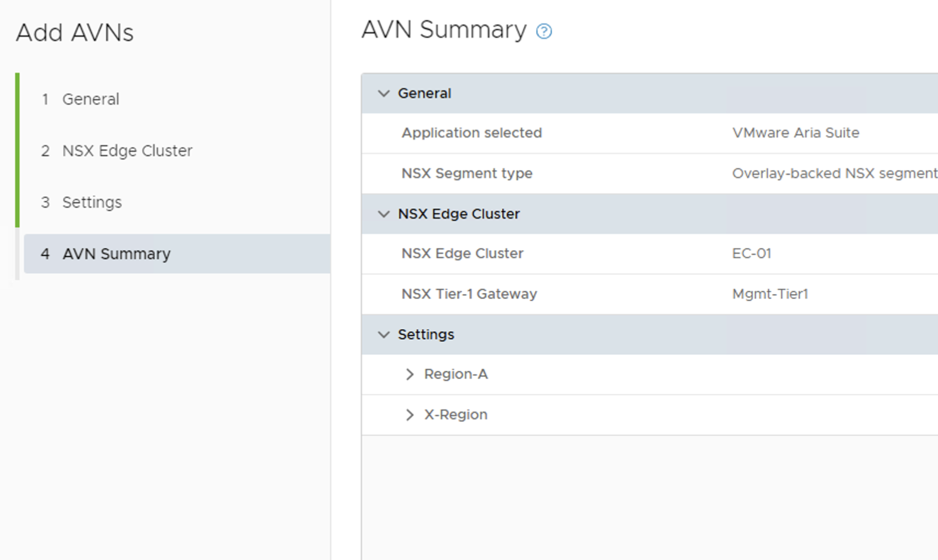Image resolution: width=938 pixels, height=560 pixels.
Task: Open step 3 Settings in wizard
Action: pyautogui.click(x=92, y=203)
